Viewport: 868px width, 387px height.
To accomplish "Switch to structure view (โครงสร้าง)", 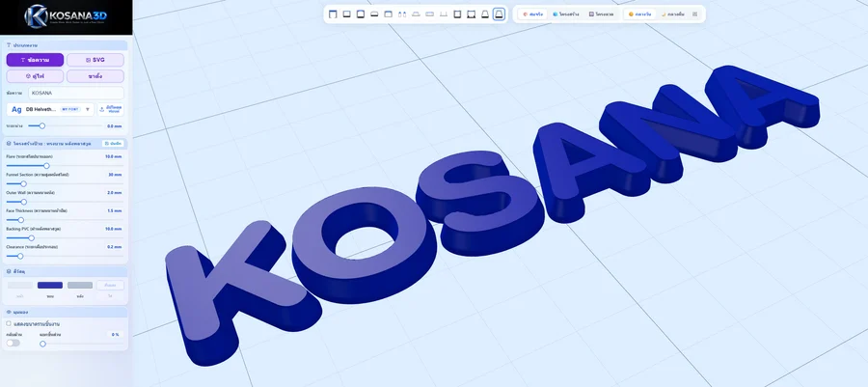I will click(566, 14).
